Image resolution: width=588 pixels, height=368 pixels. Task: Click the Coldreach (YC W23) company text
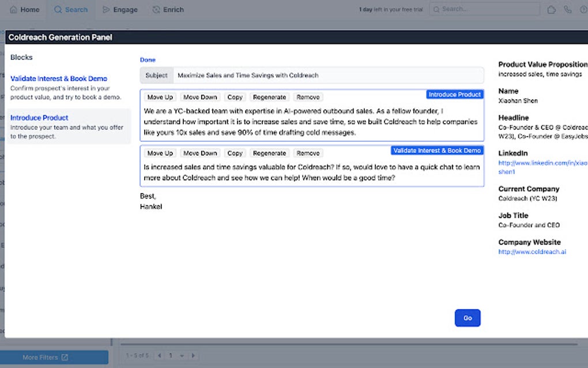coord(527,198)
